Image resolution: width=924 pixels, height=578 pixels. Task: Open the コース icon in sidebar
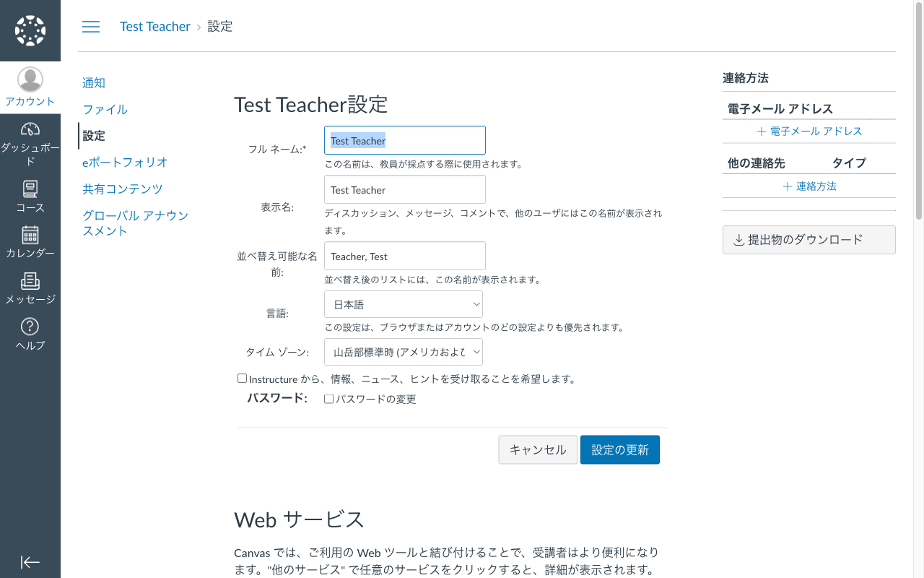(x=30, y=194)
